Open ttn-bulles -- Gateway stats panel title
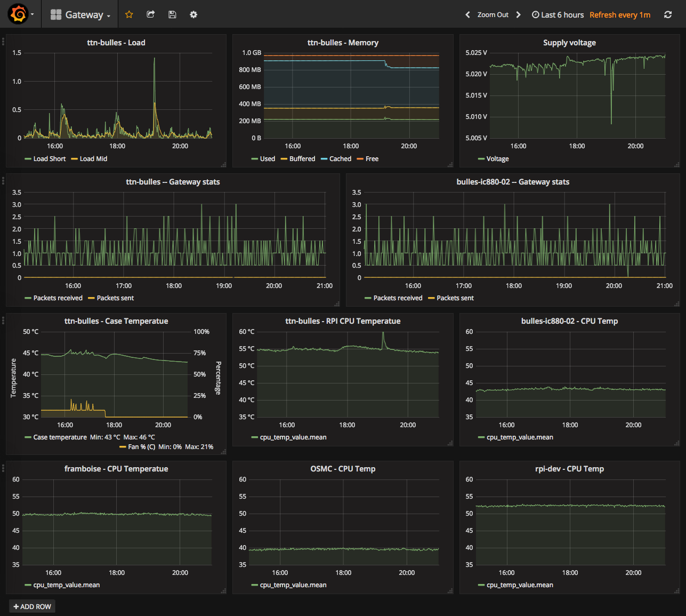The height and width of the screenshot is (616, 686). (x=173, y=182)
